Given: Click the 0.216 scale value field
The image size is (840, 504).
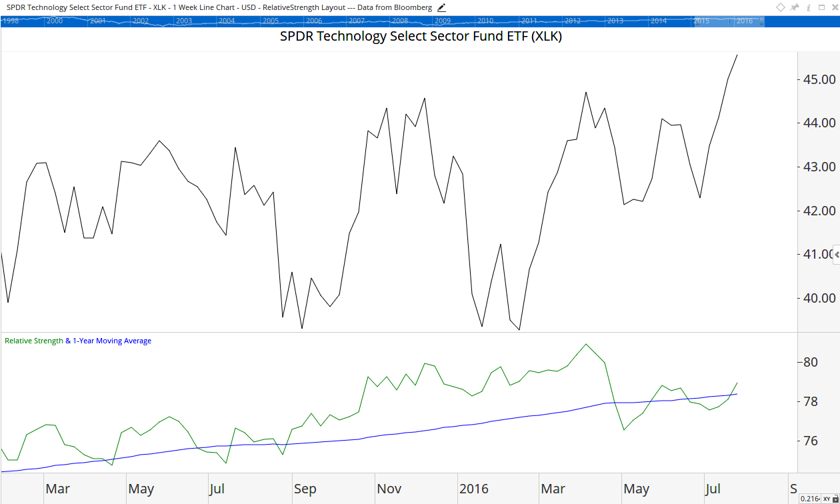Looking at the screenshot, I should click(810, 499).
